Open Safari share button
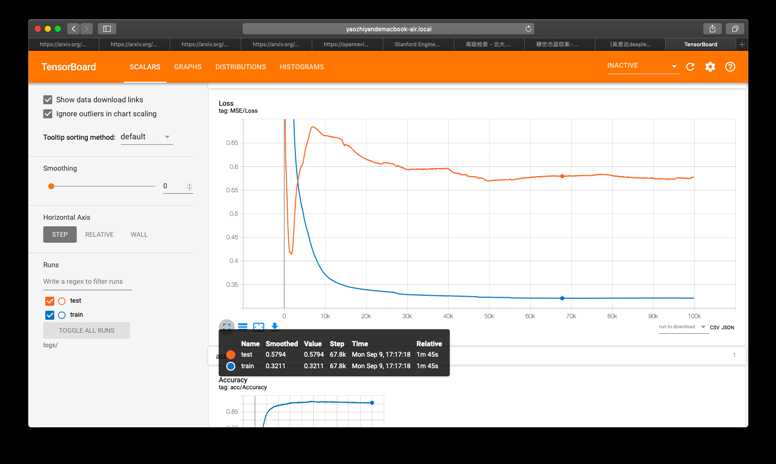 (712, 29)
